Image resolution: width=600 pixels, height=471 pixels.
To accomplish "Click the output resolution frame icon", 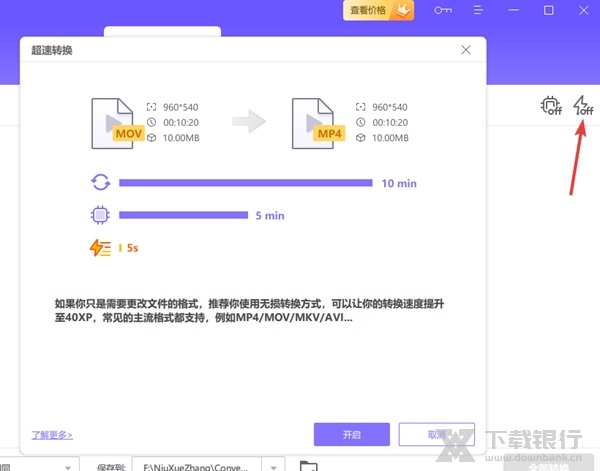I will pyautogui.click(x=360, y=107).
